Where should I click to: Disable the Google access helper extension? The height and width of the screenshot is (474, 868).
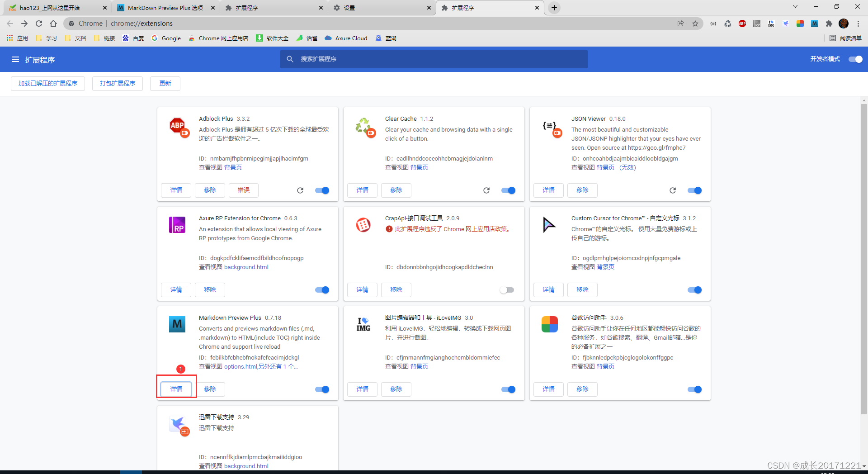pos(695,389)
